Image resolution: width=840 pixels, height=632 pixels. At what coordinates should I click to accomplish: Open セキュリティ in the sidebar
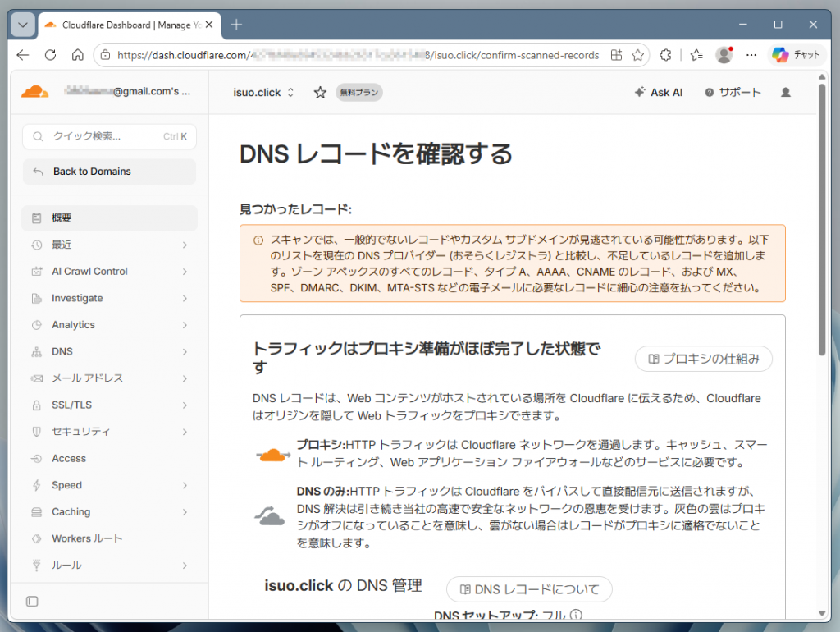[x=109, y=432]
